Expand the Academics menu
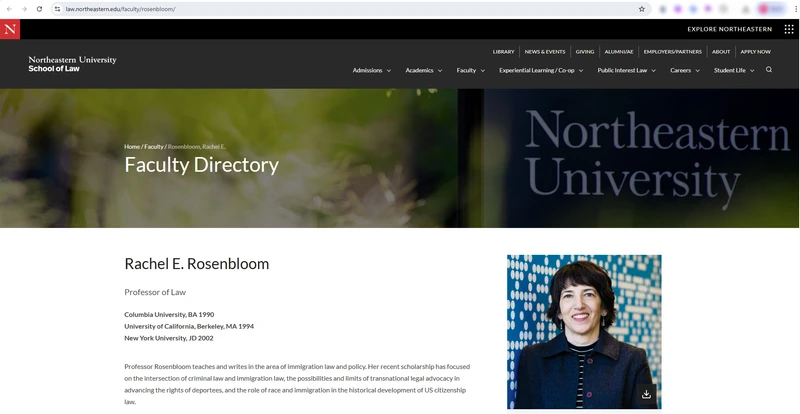The image size is (800, 414). click(424, 70)
